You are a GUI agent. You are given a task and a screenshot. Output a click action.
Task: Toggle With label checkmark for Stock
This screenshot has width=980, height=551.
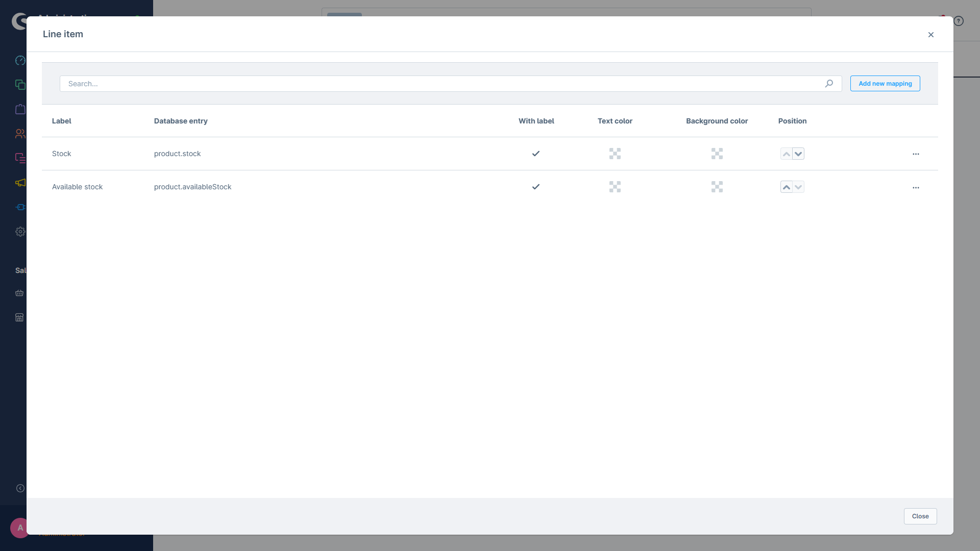point(536,154)
